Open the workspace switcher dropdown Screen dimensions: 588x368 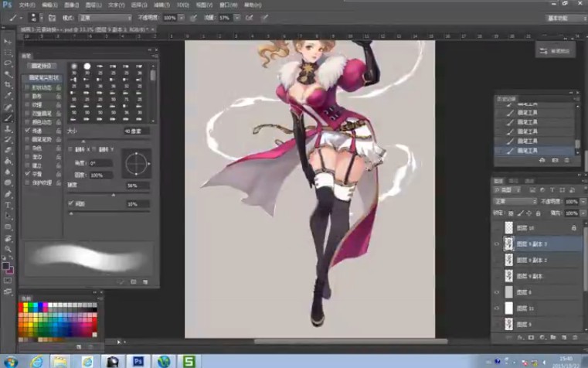[x=566, y=18]
